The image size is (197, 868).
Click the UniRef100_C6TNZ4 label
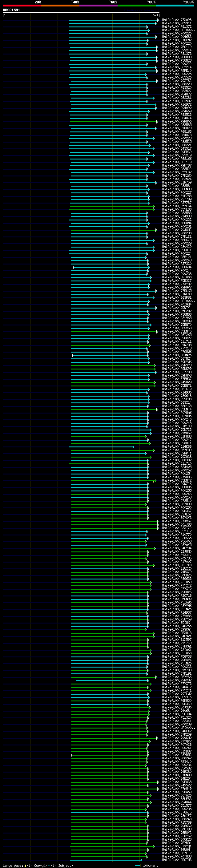coord(177,358)
